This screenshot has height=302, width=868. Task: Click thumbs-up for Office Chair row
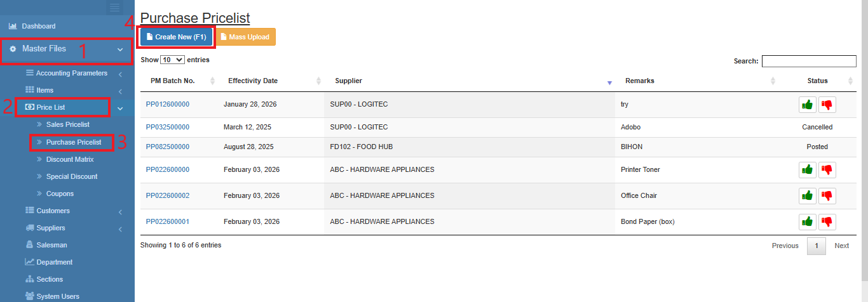808,195
